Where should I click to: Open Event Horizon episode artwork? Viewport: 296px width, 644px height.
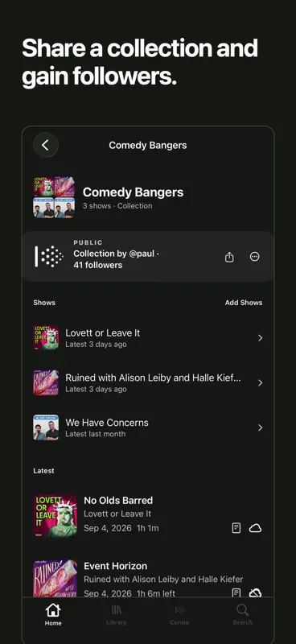pos(55,579)
